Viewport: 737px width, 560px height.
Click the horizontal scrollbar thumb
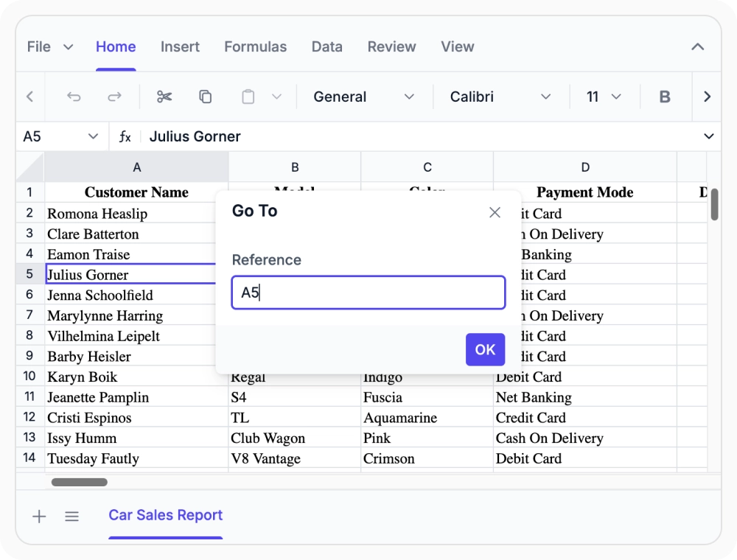(x=80, y=482)
